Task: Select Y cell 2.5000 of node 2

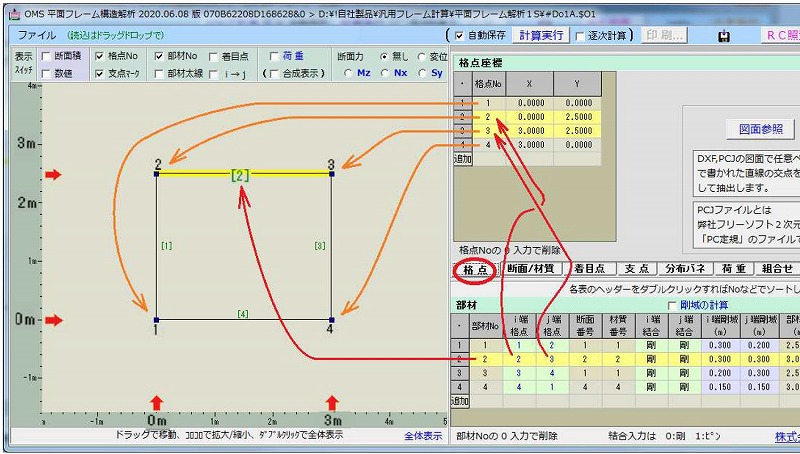Action: (578, 117)
